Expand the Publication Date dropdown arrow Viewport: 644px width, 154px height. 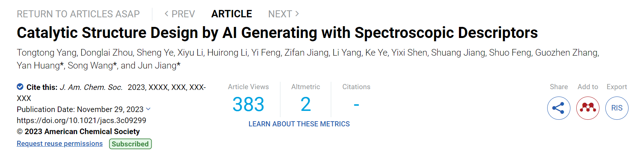[x=148, y=109]
